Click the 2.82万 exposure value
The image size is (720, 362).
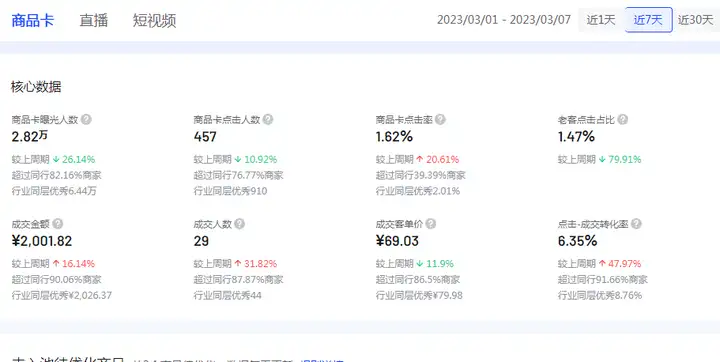coord(30,137)
